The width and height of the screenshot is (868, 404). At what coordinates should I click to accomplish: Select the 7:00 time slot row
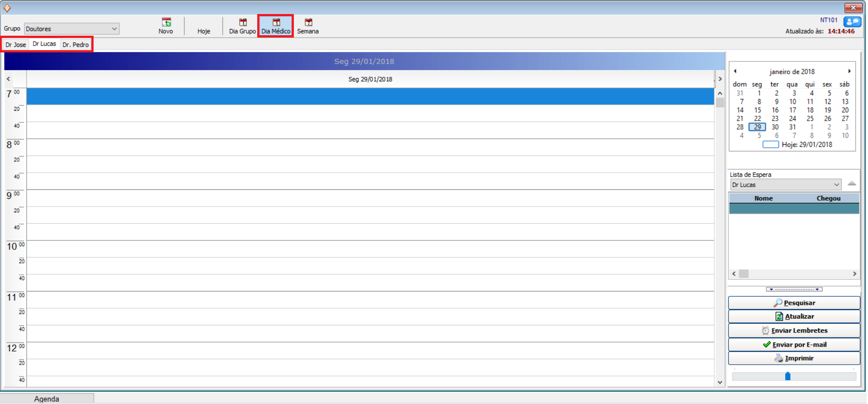(x=370, y=97)
